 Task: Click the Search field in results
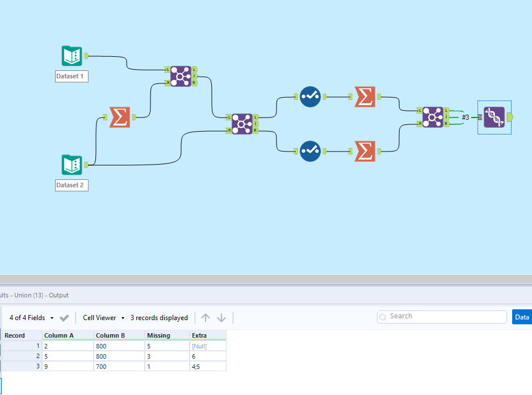point(442,317)
